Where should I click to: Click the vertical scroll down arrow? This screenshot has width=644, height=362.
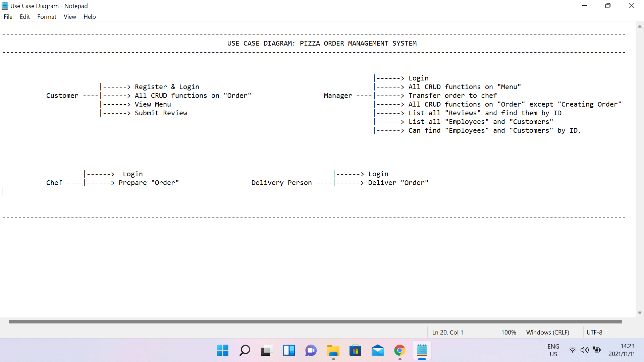[x=640, y=313]
